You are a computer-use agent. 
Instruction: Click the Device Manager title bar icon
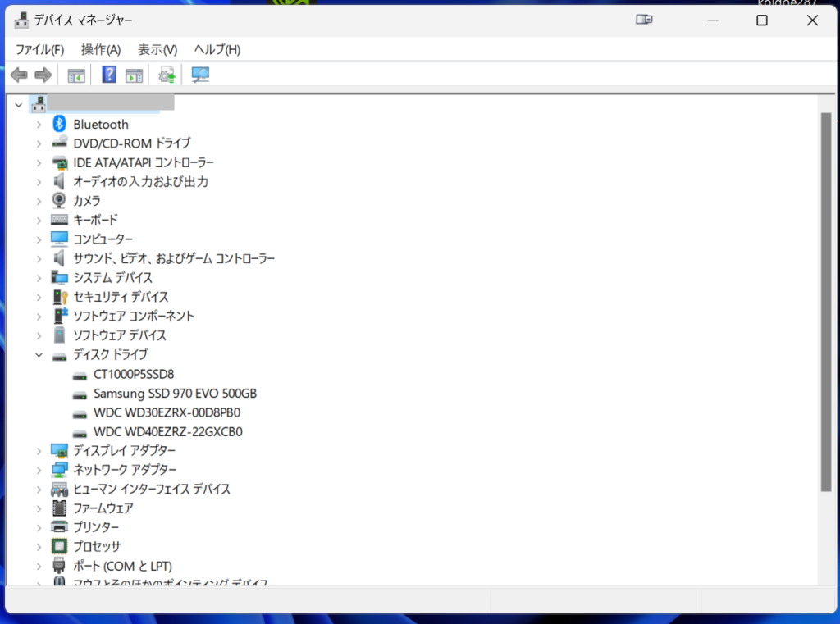(21, 20)
